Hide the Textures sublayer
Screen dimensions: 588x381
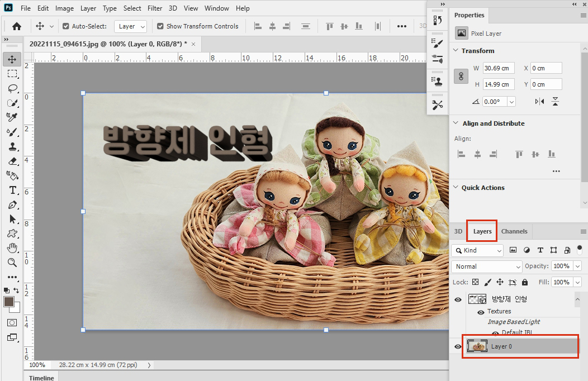(x=480, y=312)
